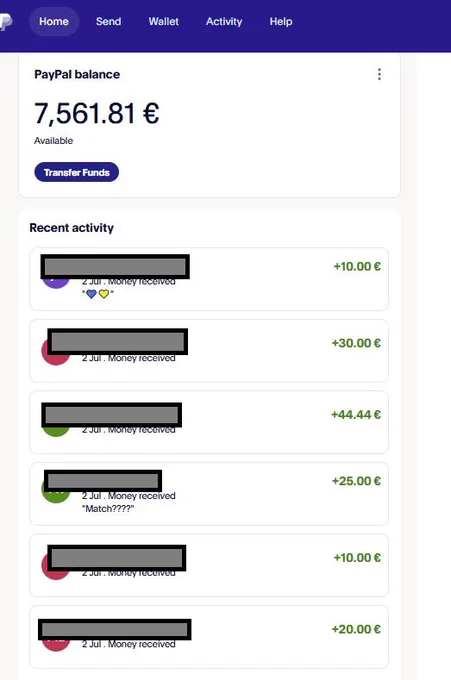This screenshot has width=451, height=680.
Task: Open transaction with blue and yellow hearts note
Action: click(x=209, y=279)
